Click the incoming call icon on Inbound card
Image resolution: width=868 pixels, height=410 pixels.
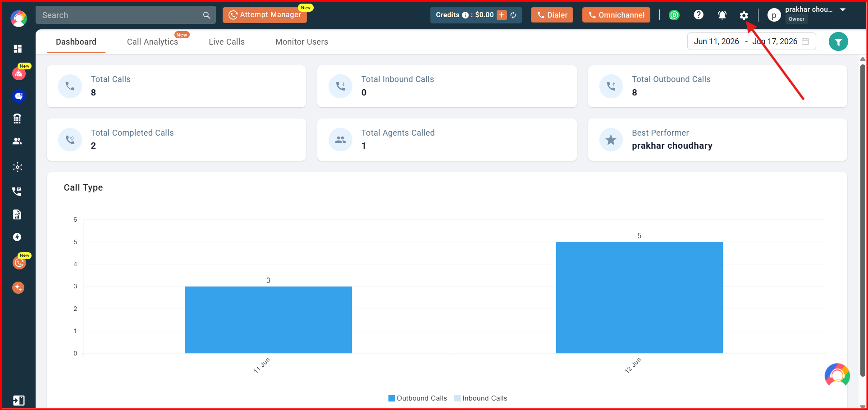click(x=340, y=86)
